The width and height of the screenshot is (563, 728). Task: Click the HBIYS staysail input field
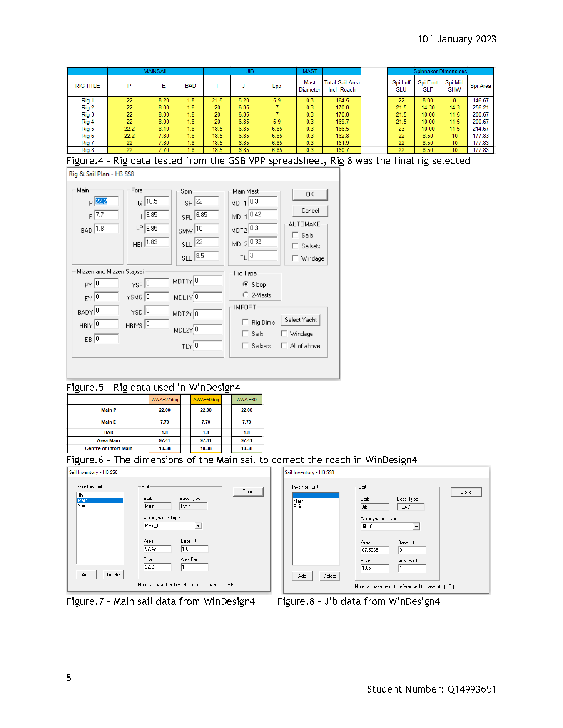[x=157, y=324]
